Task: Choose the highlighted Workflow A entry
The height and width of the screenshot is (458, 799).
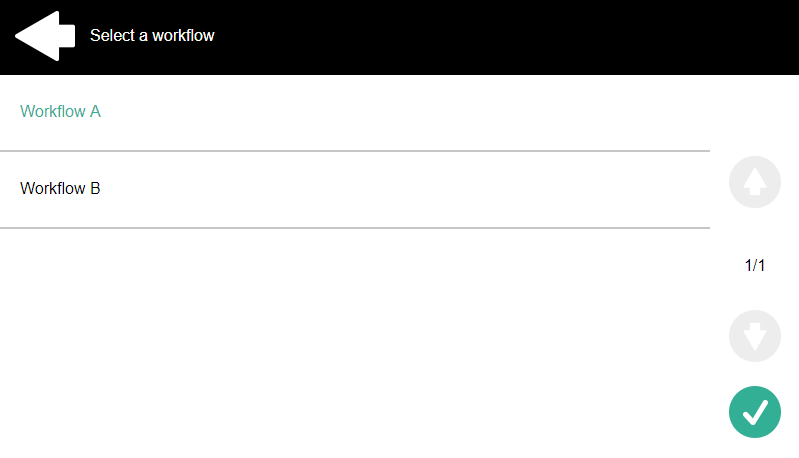Action: (x=61, y=112)
